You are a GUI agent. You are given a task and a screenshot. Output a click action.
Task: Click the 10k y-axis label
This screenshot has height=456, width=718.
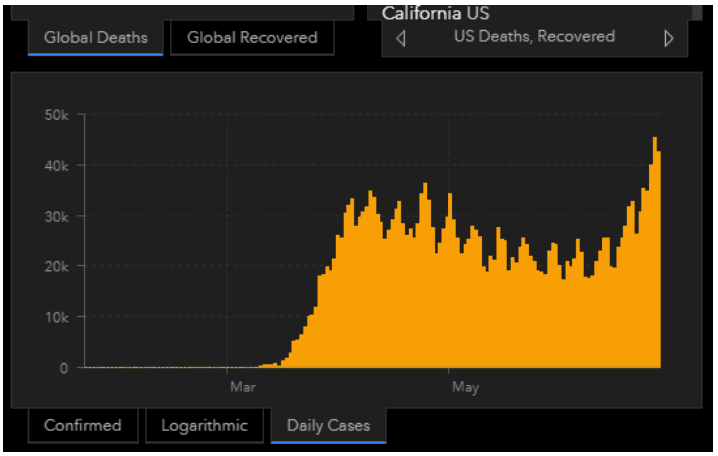click(56, 317)
